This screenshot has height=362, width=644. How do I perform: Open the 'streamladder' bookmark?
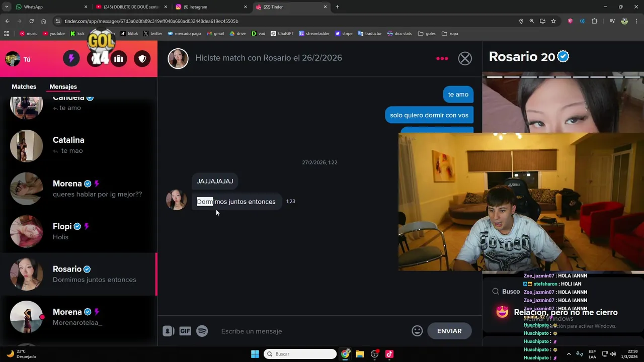(314, 34)
